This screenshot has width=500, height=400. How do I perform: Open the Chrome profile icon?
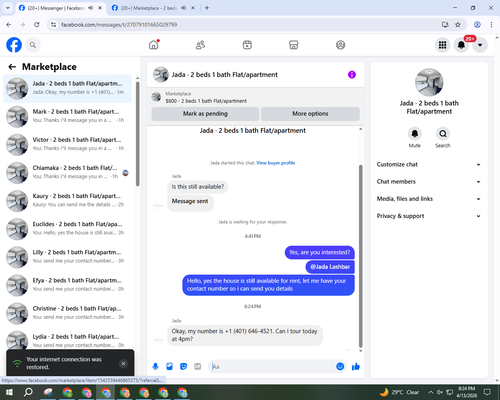point(477,25)
